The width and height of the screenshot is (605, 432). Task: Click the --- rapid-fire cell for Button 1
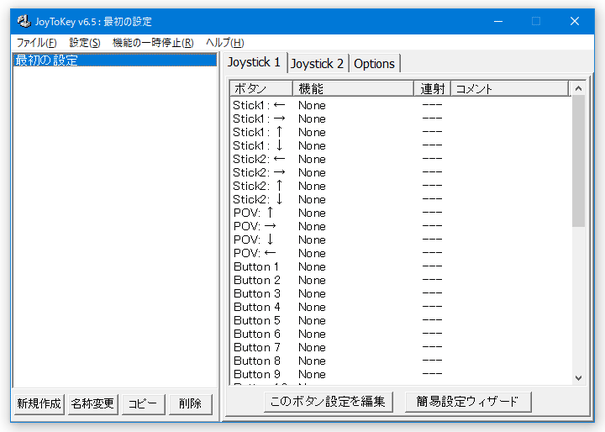pyautogui.click(x=432, y=266)
